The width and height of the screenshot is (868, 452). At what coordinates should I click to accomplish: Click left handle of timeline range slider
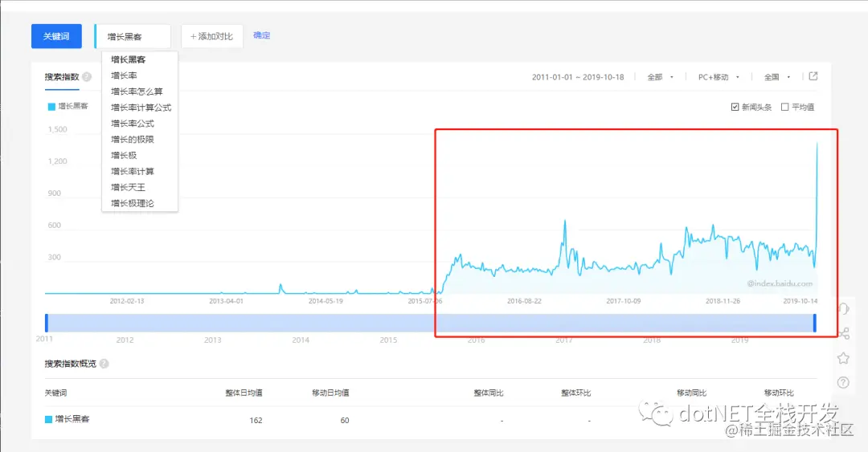click(47, 323)
